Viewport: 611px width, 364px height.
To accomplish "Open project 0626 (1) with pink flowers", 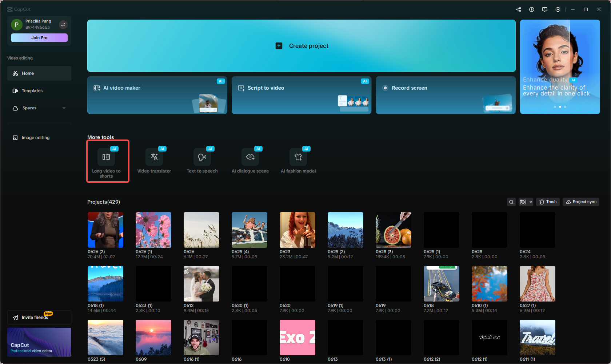I will click(x=153, y=230).
